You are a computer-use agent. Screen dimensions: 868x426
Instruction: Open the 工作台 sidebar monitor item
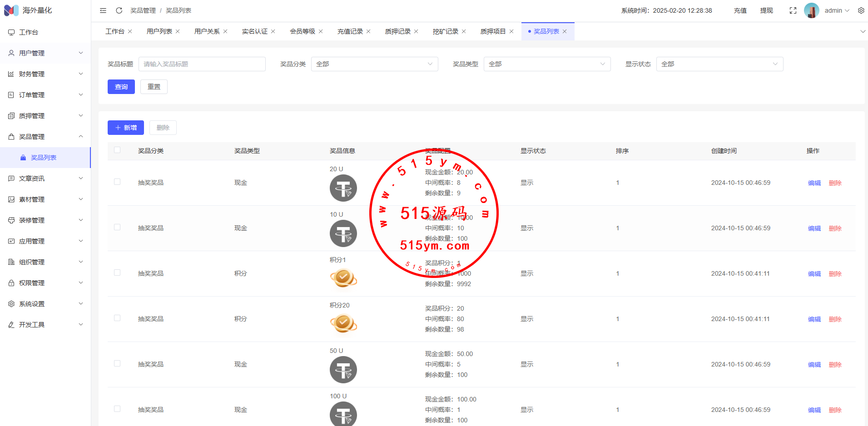[29, 32]
